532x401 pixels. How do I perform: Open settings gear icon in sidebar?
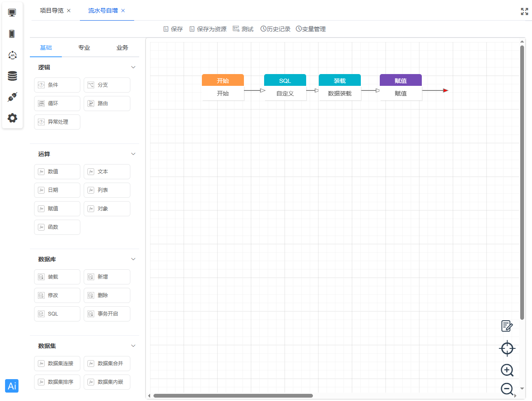click(12, 118)
